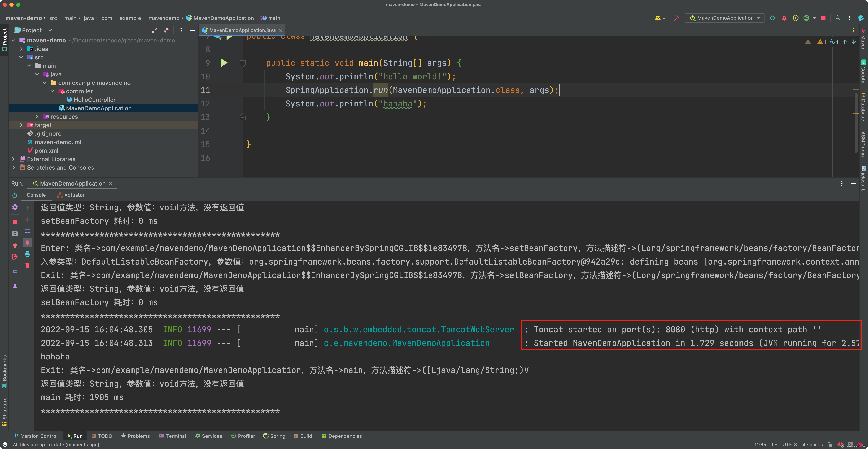Toggle the Codota tool window button
The image size is (868, 449).
(x=863, y=71)
